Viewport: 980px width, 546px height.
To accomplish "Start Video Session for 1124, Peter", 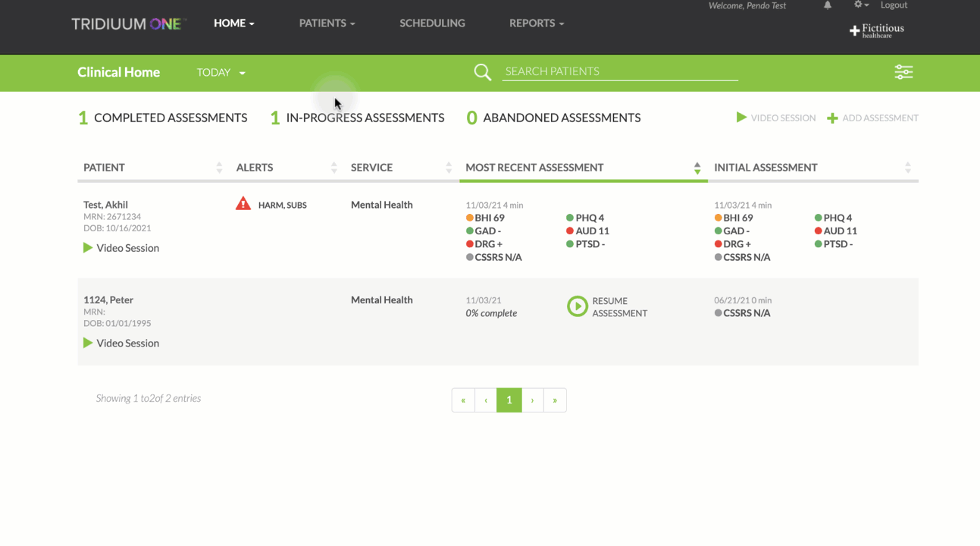I will [121, 343].
